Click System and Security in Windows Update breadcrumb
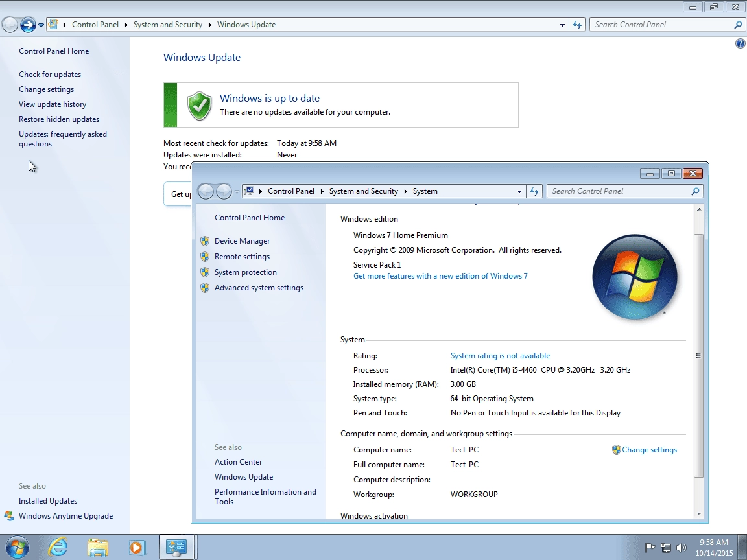The height and width of the screenshot is (560, 747). [x=168, y=25]
